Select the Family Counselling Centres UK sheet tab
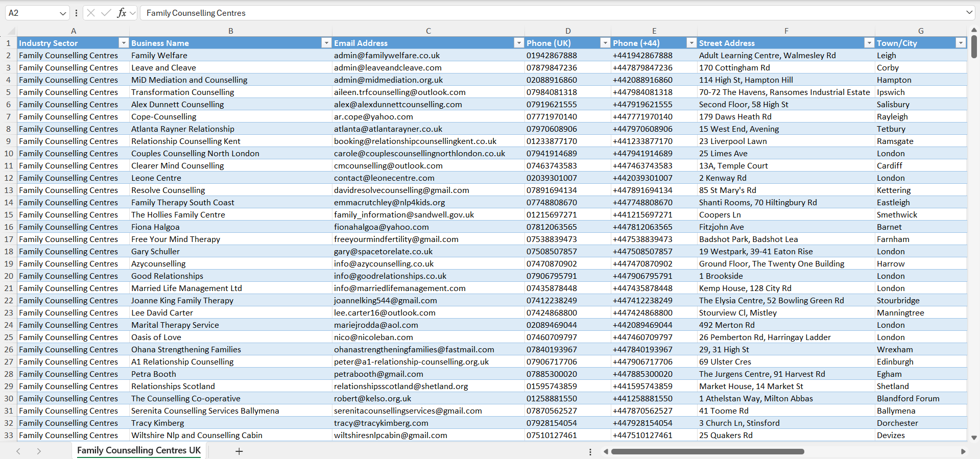This screenshot has width=980, height=459. (139, 450)
